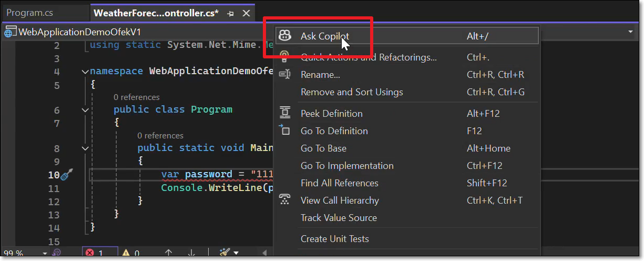Click the using static System.Net.Mime line
Image resolution: width=644 pixels, height=261 pixels.
coord(181,45)
